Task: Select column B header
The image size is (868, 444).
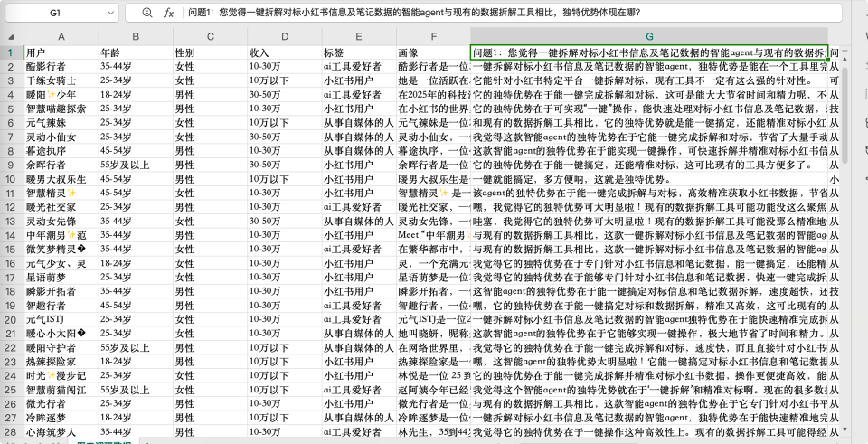Action: (137, 36)
